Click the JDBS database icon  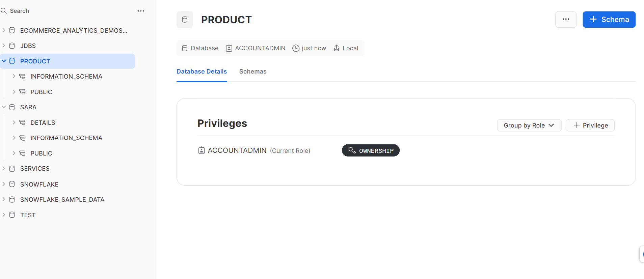point(12,46)
